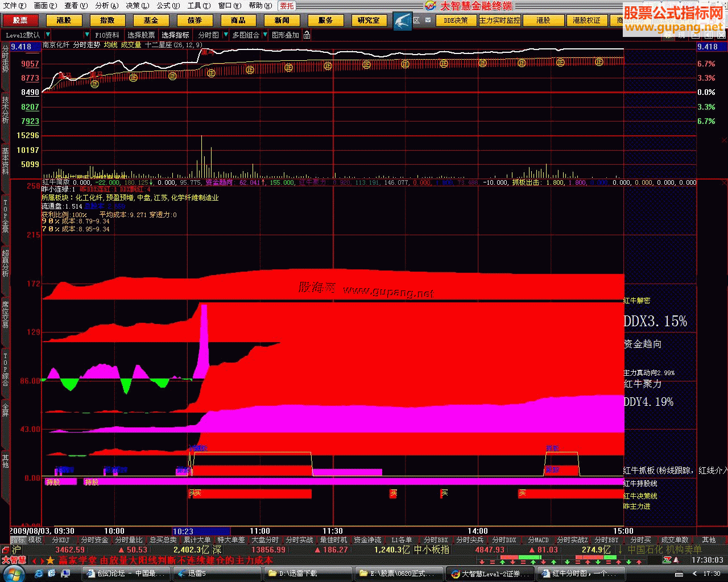Image resolution: width=728 pixels, height=582 pixels.
Task: Open the 公式 menu
Action: point(168,6)
